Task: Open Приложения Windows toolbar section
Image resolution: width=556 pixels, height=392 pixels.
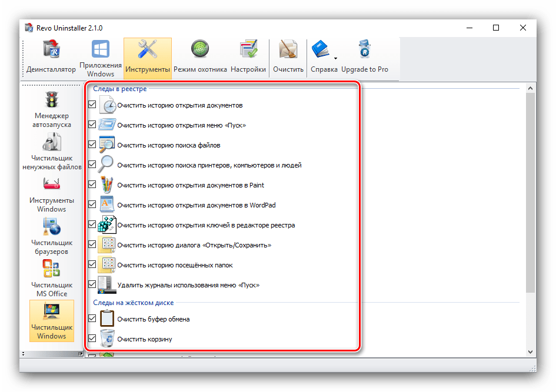Action: pos(101,58)
